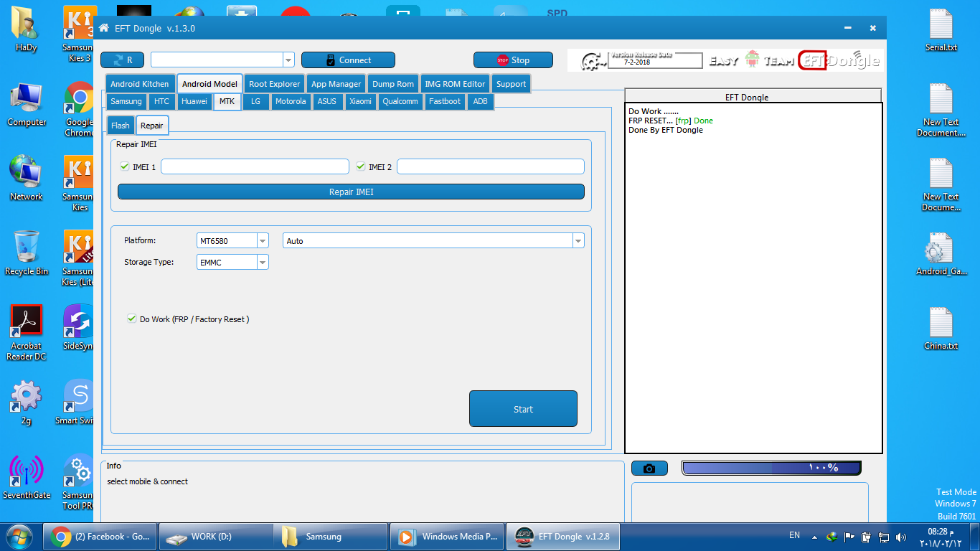Click the IMEI 1 input field
The height and width of the screenshot is (551, 980).
coord(255,166)
